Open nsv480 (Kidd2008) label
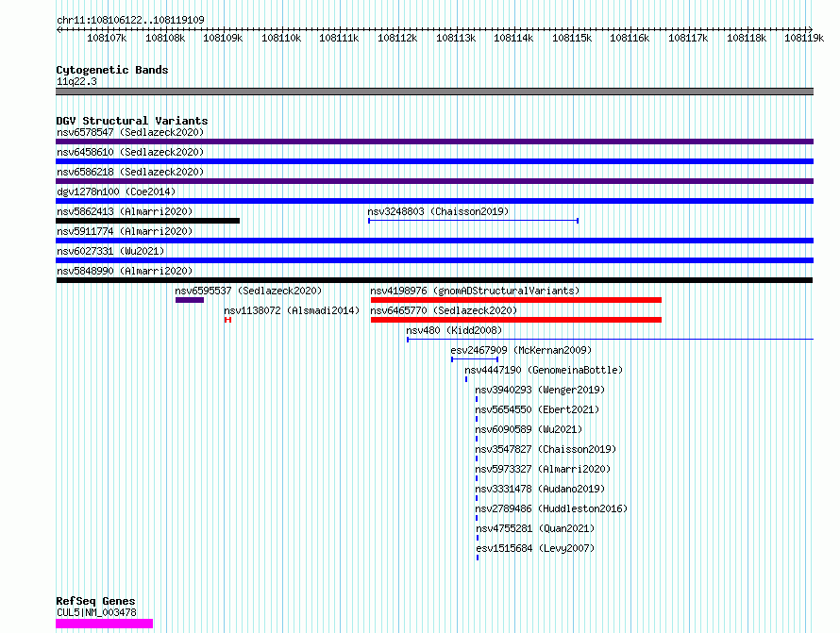The height and width of the screenshot is (633, 840). [454, 330]
